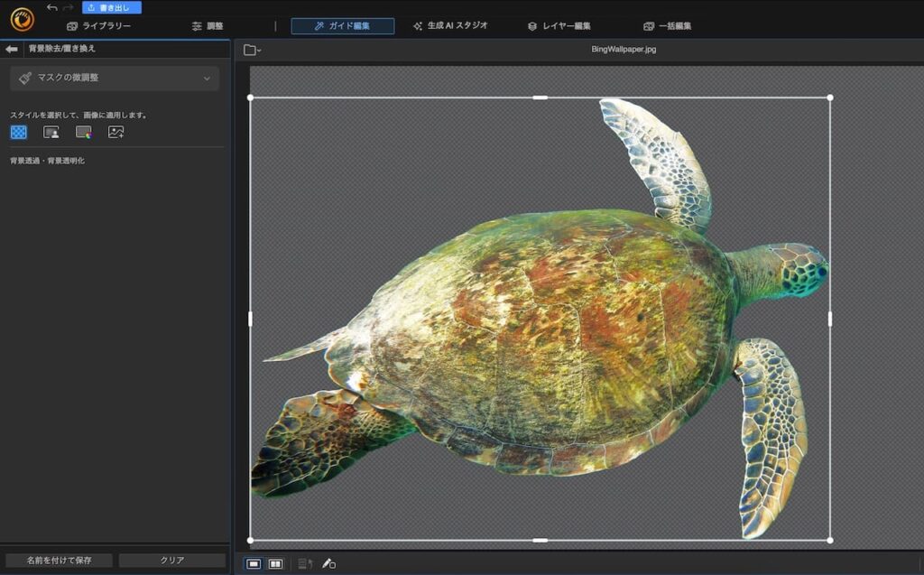Screen dimensions: 924x575
Task: Click the top-right corner handle of selection
Action: coord(830,97)
